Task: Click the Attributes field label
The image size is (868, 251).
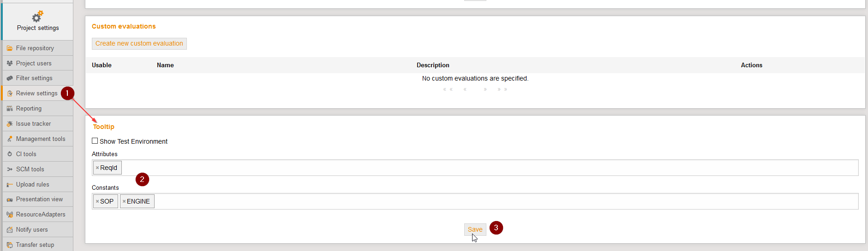Action: 105,154
